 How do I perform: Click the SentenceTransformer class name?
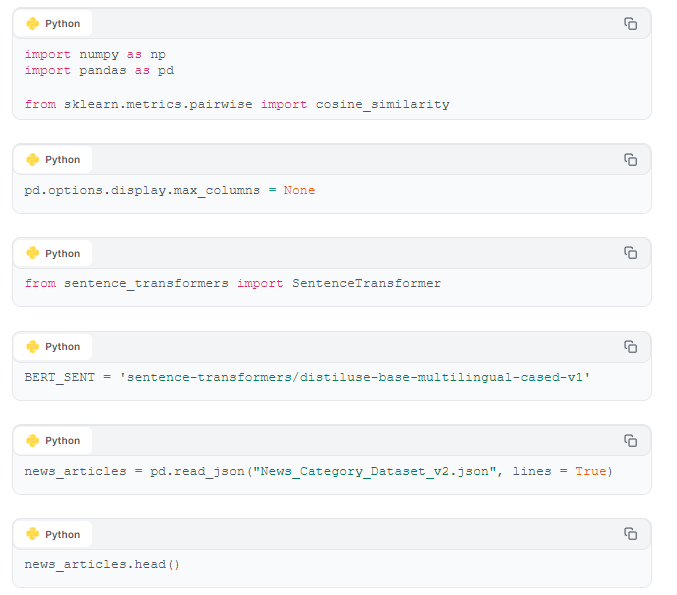pyautogui.click(x=367, y=284)
